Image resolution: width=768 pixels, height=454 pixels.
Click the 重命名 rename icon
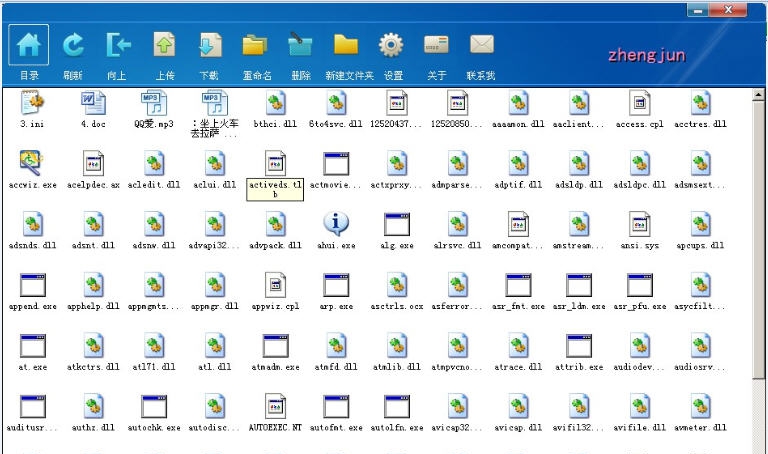256,46
